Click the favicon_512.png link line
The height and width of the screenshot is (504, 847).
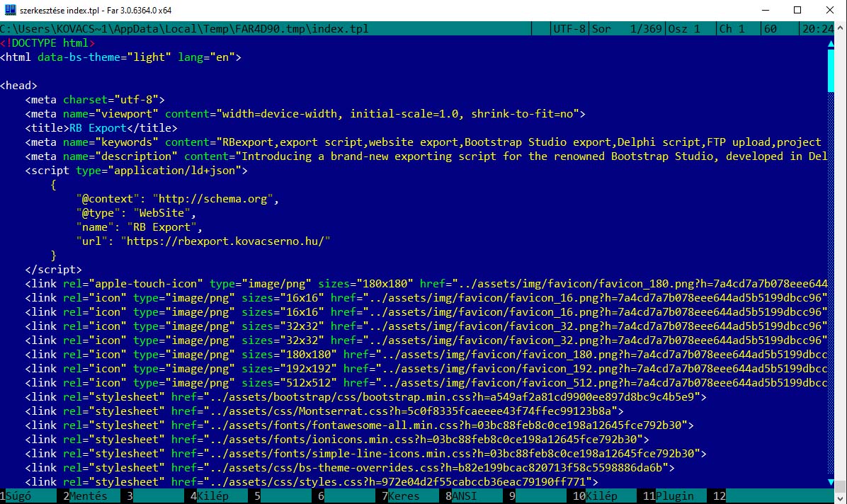pos(426,382)
